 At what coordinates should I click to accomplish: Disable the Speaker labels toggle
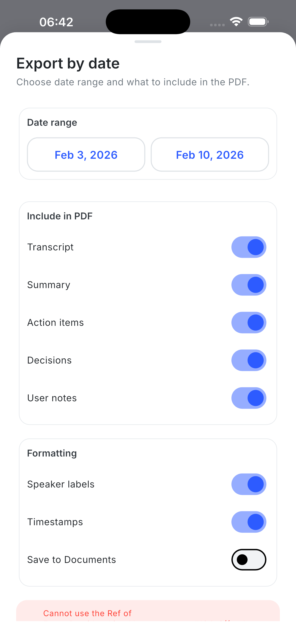(x=249, y=484)
